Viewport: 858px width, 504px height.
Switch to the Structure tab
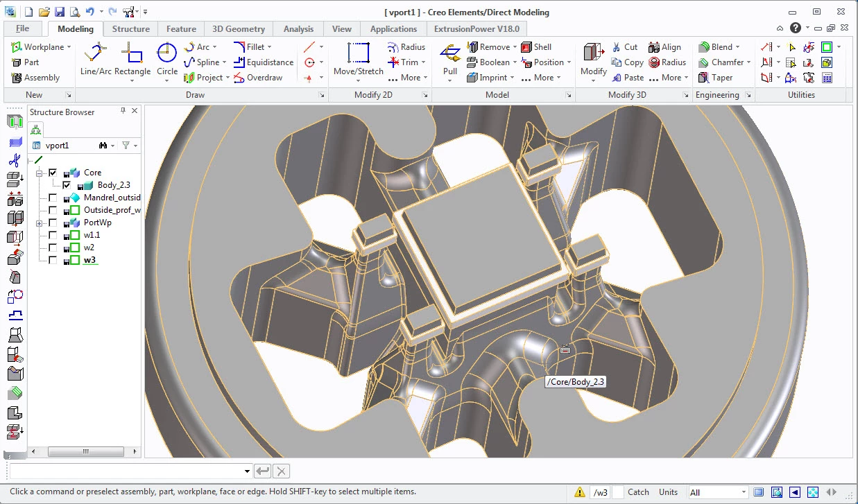click(130, 29)
